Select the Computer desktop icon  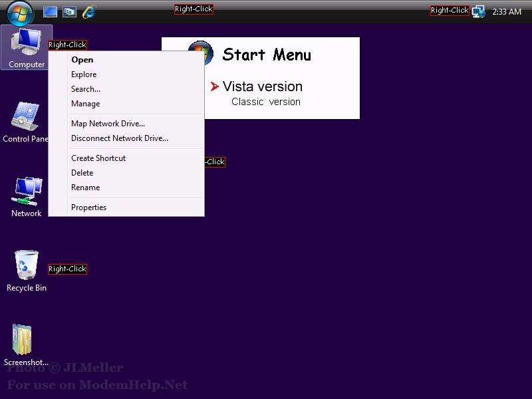pyautogui.click(x=27, y=47)
